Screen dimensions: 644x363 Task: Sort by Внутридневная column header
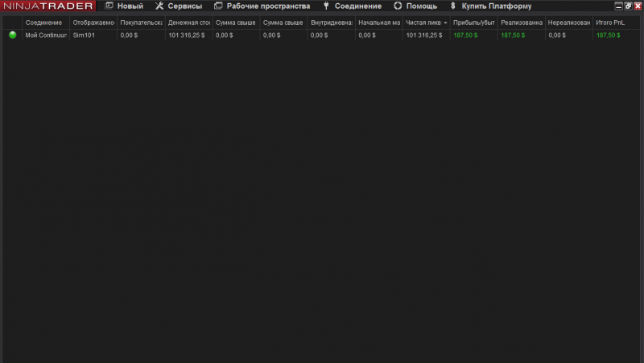click(x=331, y=23)
